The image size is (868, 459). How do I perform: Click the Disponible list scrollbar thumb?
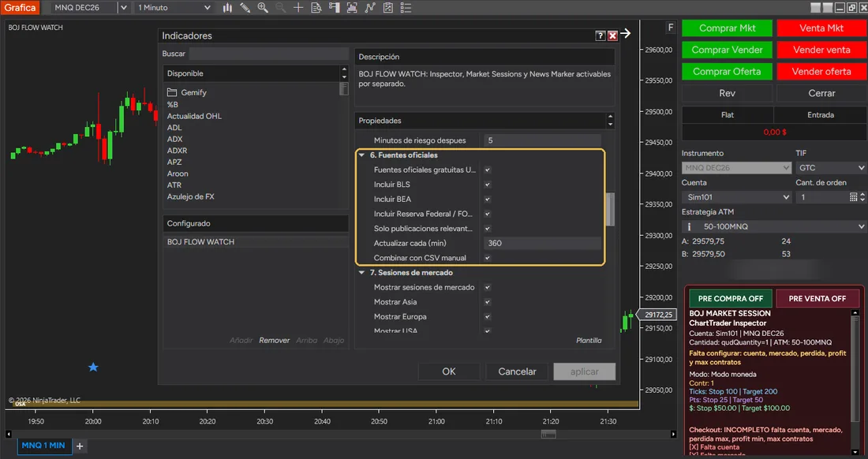(344, 88)
